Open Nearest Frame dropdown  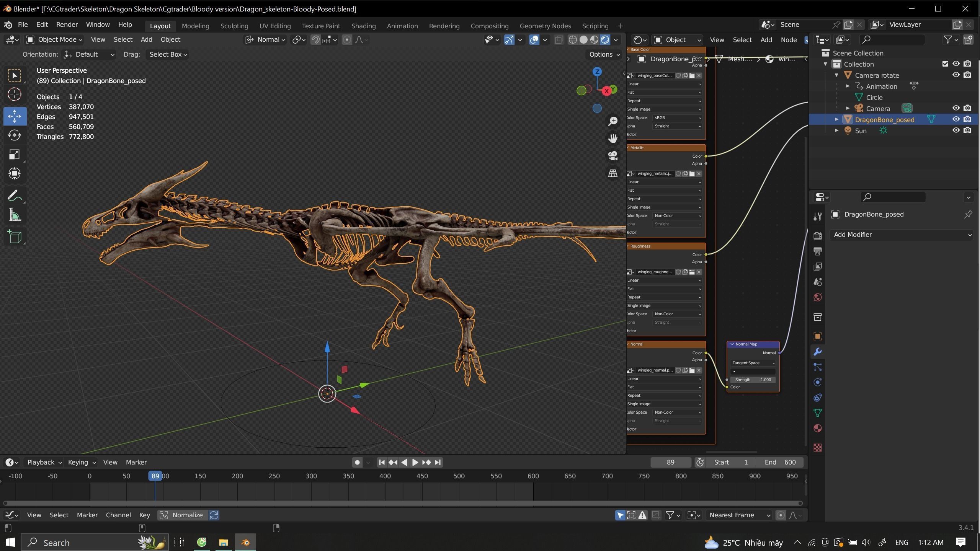point(740,515)
